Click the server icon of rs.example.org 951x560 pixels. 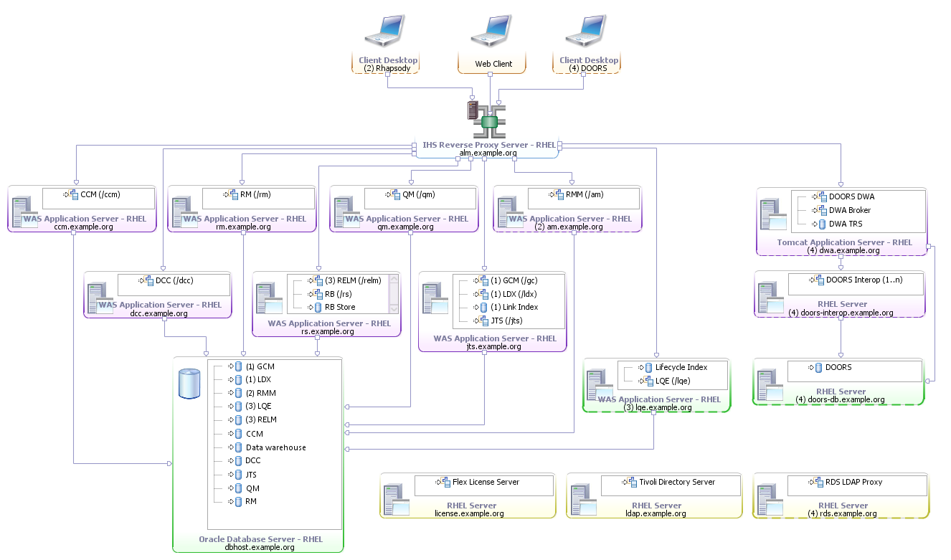coord(269,299)
